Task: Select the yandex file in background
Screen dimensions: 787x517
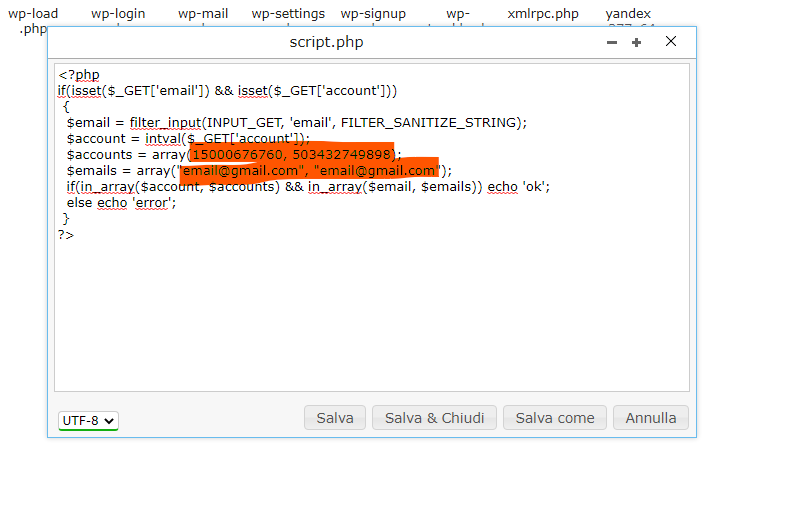Action: [628, 14]
